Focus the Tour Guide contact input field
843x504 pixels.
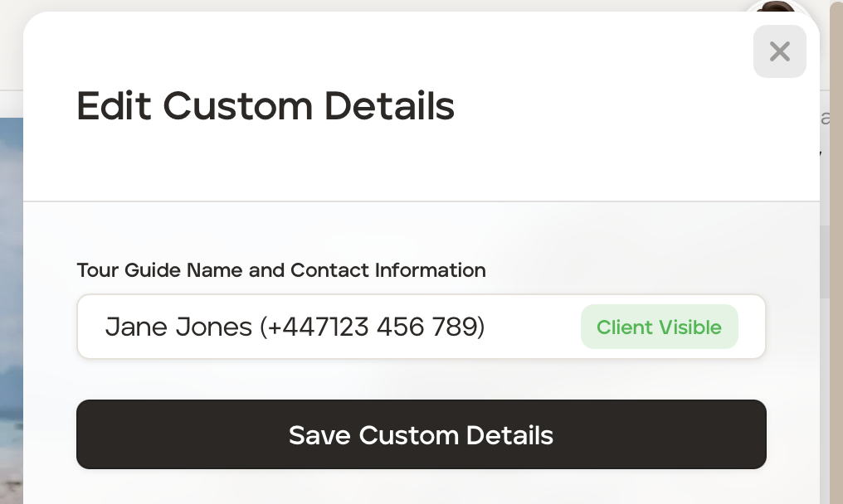(x=332, y=327)
